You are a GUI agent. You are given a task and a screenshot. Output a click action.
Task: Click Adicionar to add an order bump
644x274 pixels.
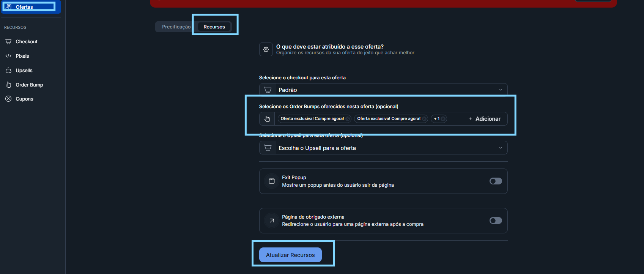pos(485,119)
